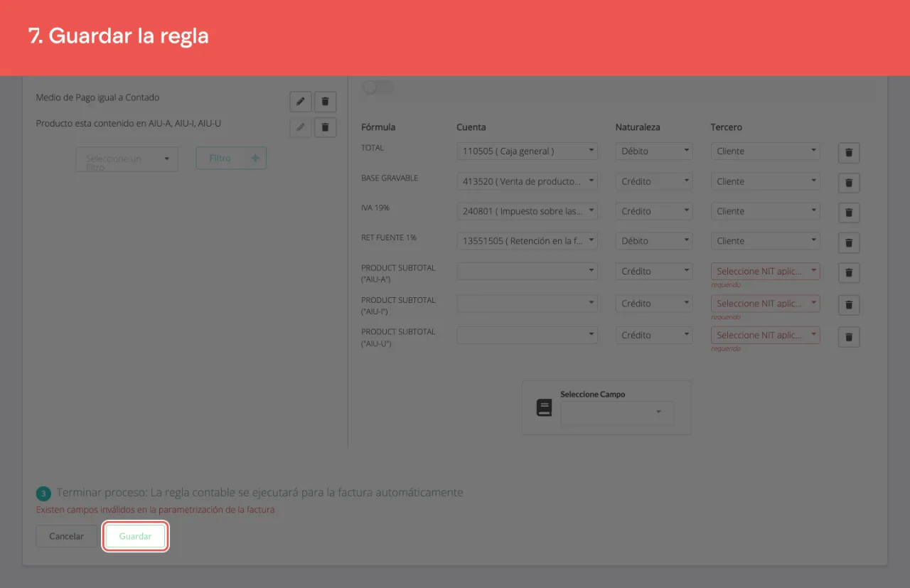This screenshot has height=588, width=910.
Task: Open the 'Seleccione un filtro' dropdown
Action: 127,159
